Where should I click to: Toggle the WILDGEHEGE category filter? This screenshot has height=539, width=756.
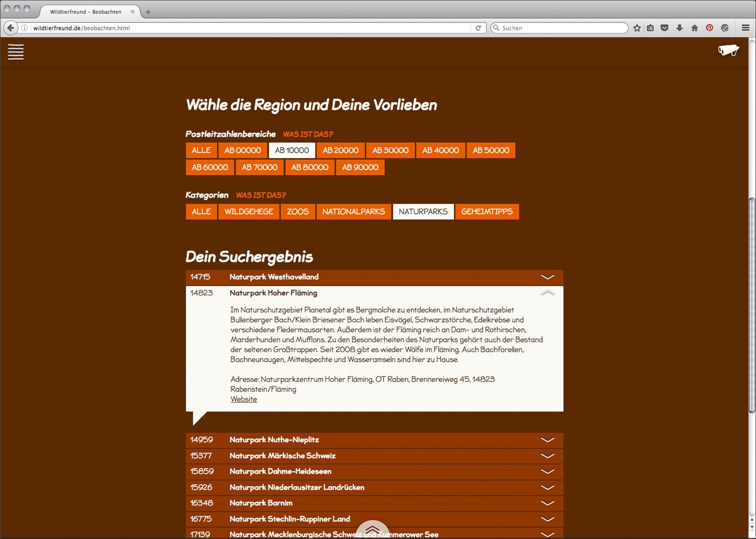249,212
